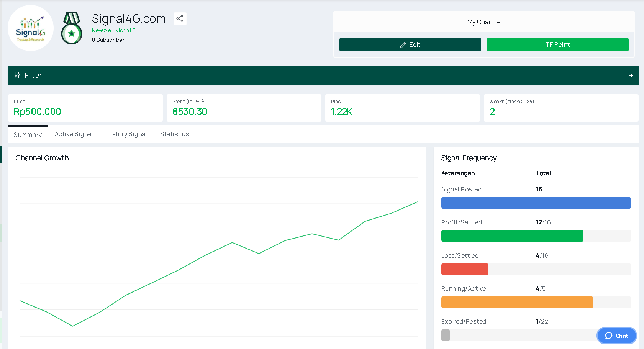The image size is (644, 349).
Task: Click the Newbie | Medal 0 link
Action: click(x=114, y=30)
